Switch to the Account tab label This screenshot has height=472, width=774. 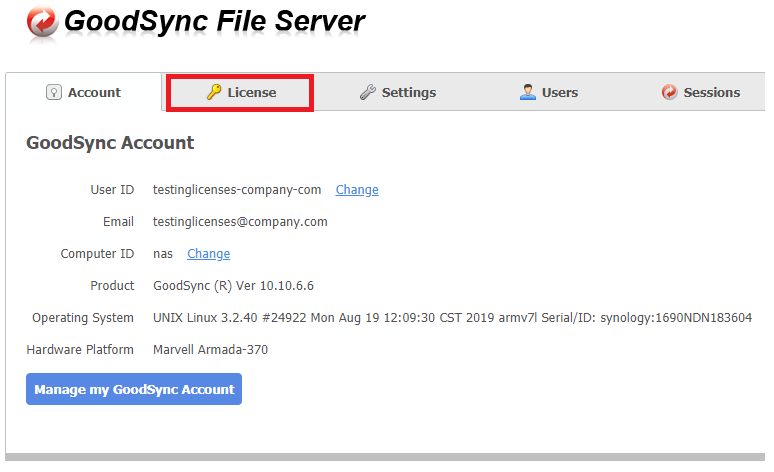tap(94, 92)
